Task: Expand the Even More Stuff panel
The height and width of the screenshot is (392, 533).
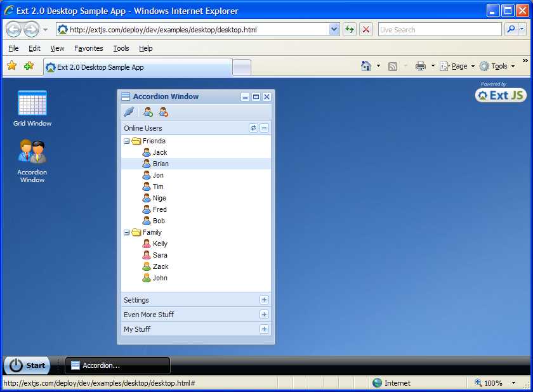Action: [x=264, y=315]
